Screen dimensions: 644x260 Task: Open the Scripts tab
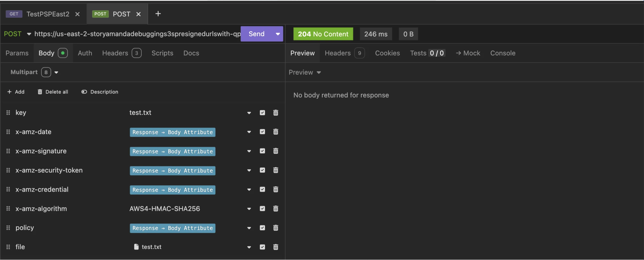(x=162, y=53)
